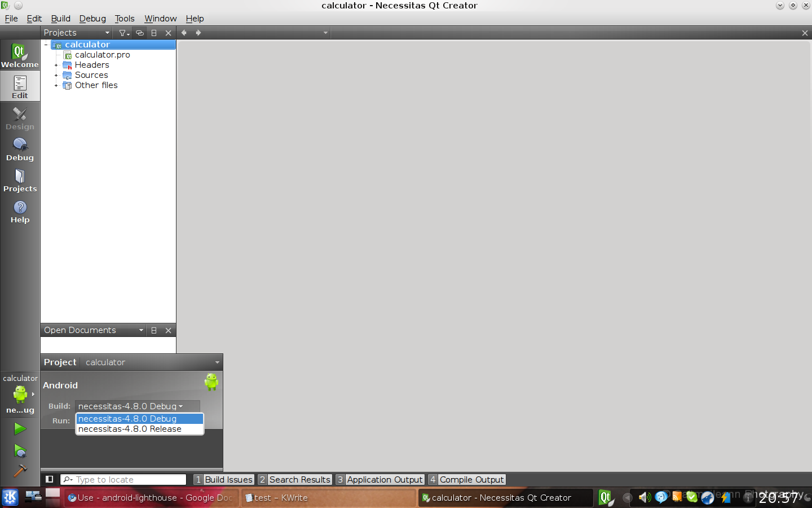812x508 pixels.
Task: Toggle synchronize with editor link icon
Action: [140, 33]
